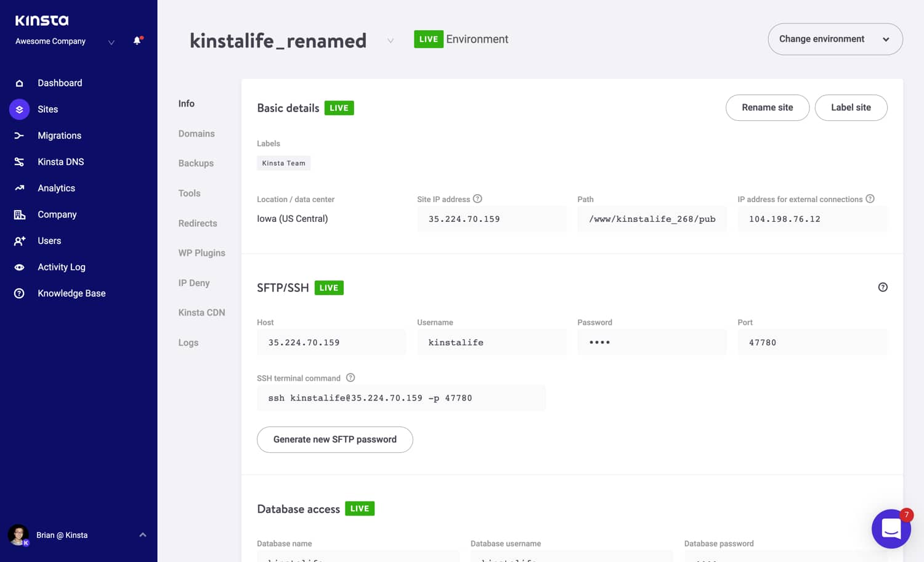Open Migrations page
This screenshot has height=562, width=924.
point(59,136)
